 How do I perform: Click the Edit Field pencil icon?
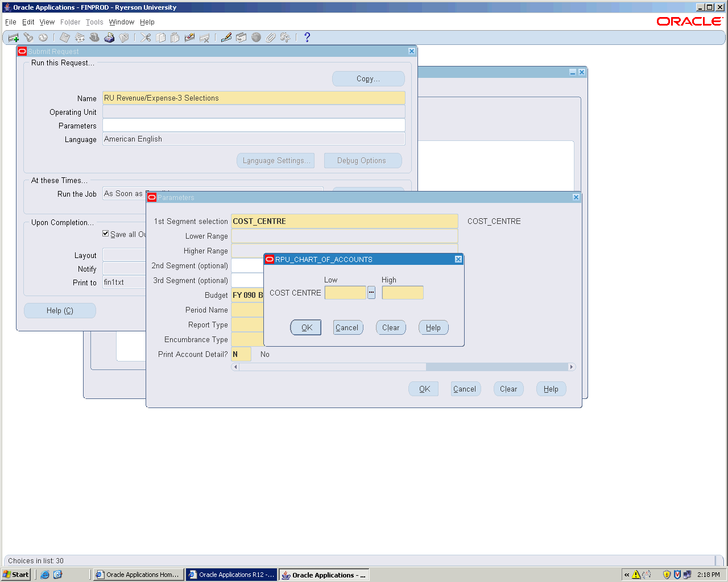pos(226,38)
